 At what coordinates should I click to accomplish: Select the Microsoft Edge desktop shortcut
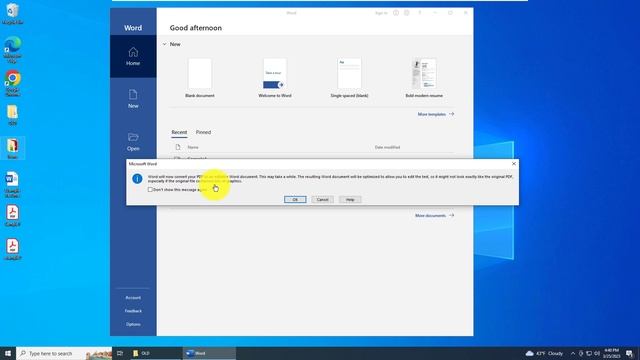(13, 49)
